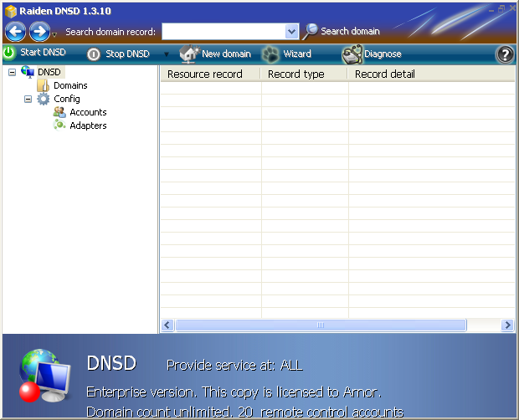The height and width of the screenshot is (420, 519).
Task: Click the blue Forward arrow button
Action: point(39,32)
